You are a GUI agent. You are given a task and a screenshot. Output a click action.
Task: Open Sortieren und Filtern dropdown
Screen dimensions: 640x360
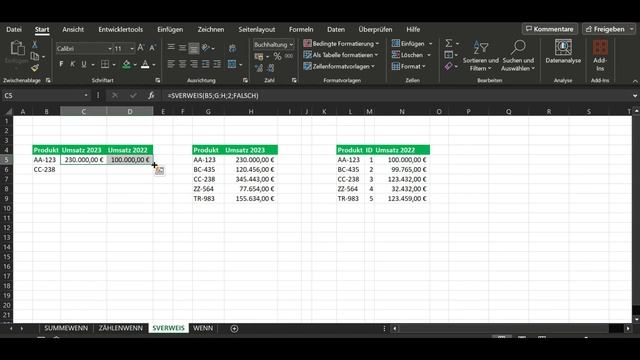click(x=480, y=56)
